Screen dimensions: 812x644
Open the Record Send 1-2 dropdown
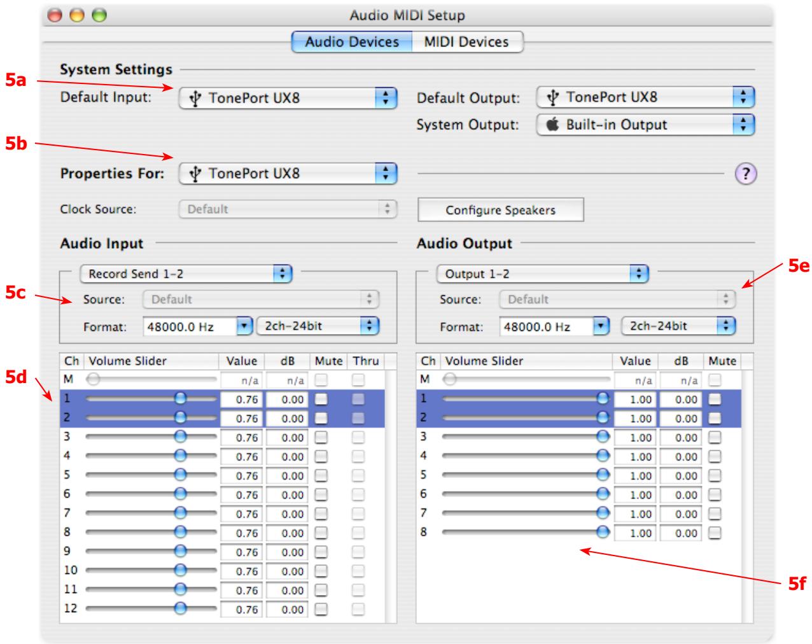pyautogui.click(x=186, y=274)
